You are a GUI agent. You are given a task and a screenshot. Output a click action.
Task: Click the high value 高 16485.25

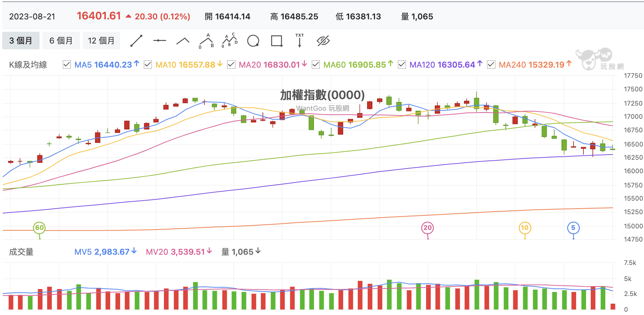[294, 16]
